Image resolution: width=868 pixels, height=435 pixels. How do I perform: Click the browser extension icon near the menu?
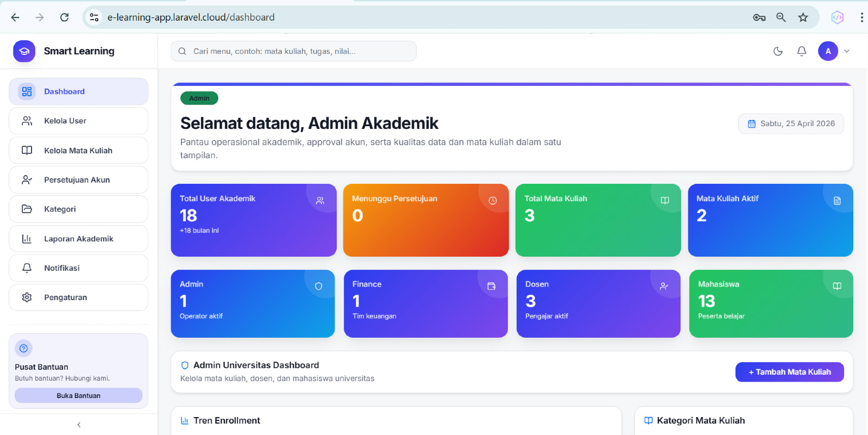[x=838, y=17]
